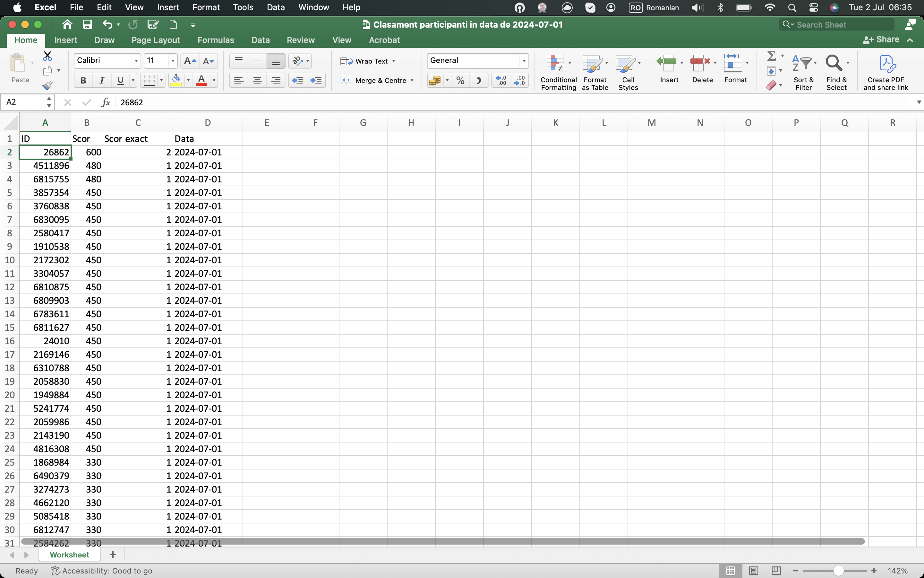Apply comma style number format

pyautogui.click(x=479, y=80)
